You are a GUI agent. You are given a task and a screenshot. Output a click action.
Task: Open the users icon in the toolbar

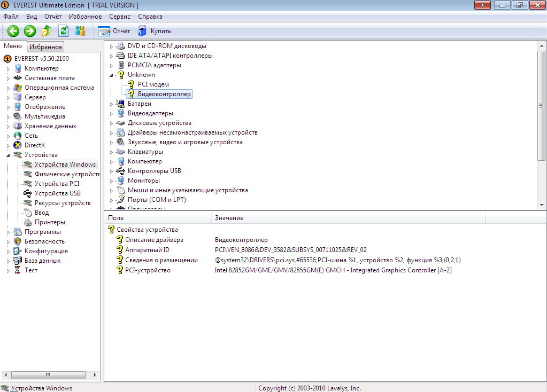click(80, 31)
